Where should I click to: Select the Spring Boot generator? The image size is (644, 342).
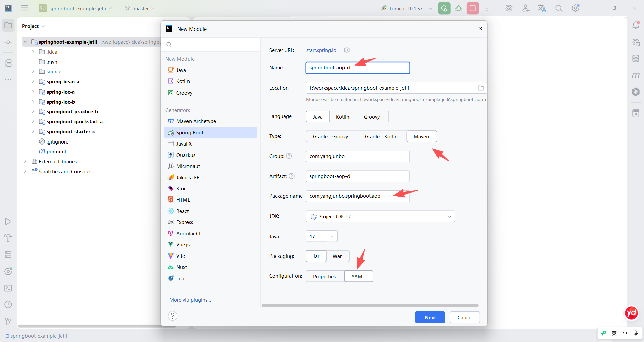211,132
